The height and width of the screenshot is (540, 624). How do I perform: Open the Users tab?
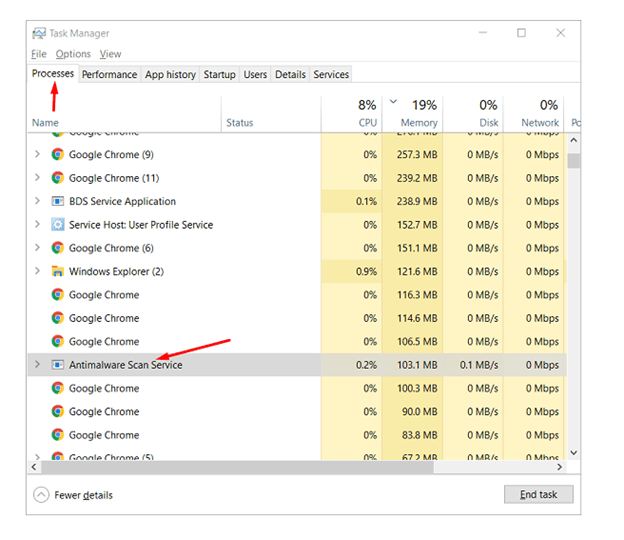click(x=255, y=74)
